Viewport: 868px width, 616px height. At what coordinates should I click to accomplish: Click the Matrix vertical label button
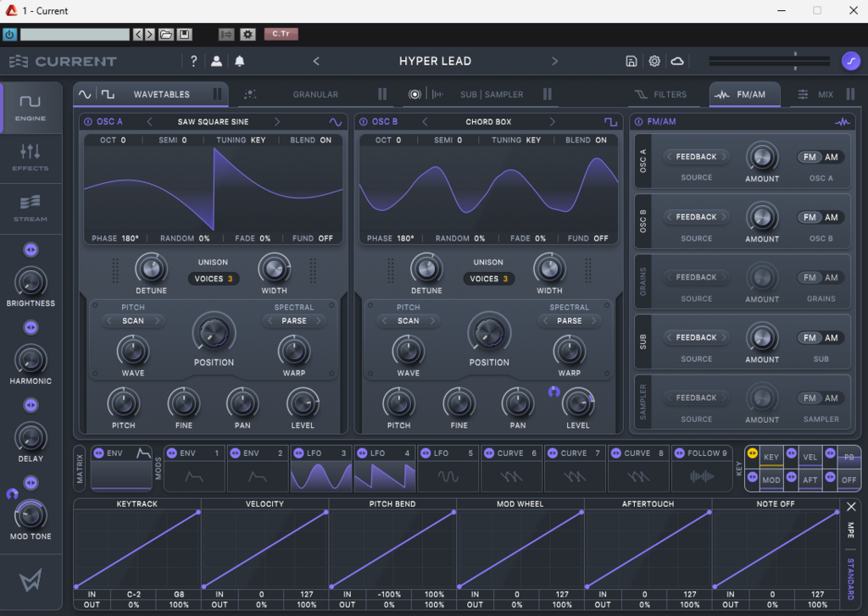(80, 469)
